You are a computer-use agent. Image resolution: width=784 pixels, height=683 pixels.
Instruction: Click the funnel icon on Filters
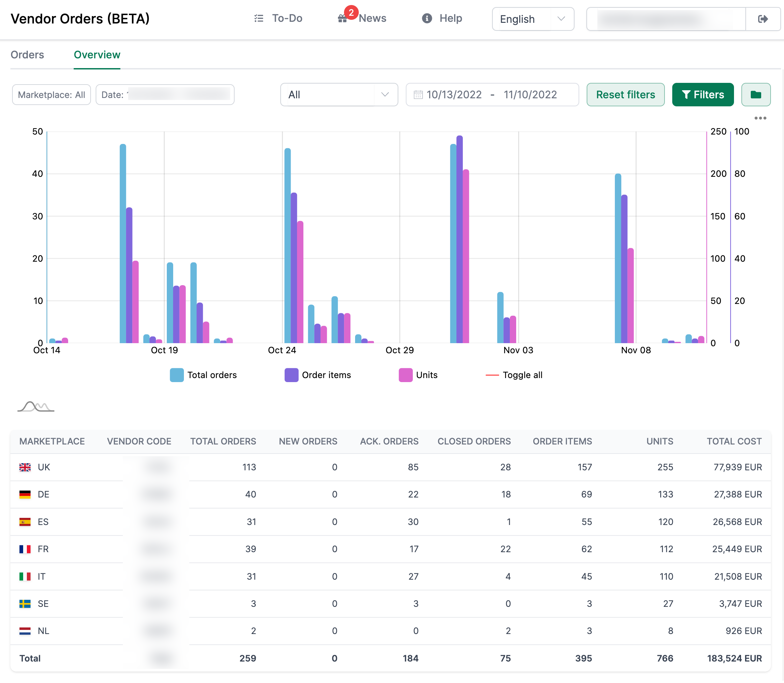coord(686,95)
